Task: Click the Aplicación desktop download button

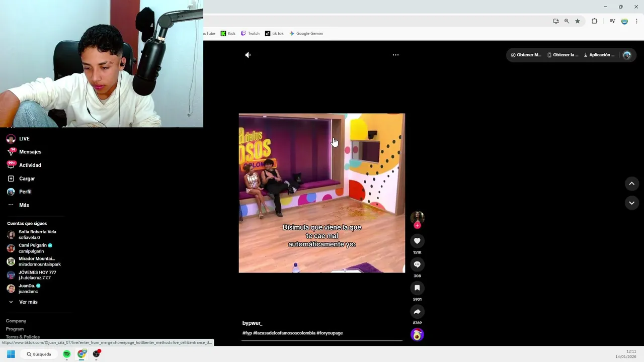Action: (x=599, y=55)
